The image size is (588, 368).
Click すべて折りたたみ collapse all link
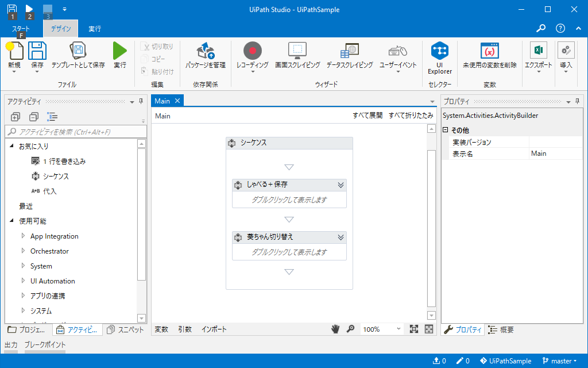(411, 115)
